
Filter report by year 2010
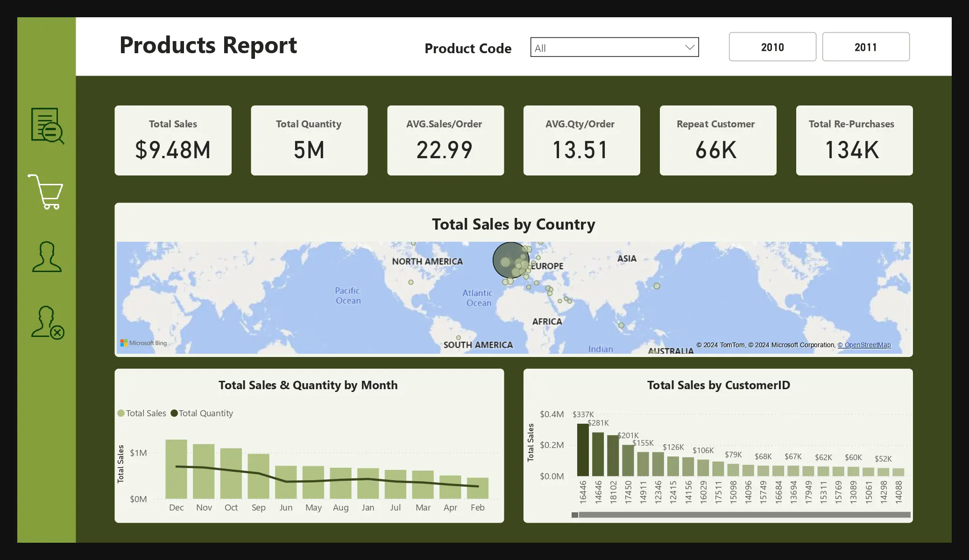coord(772,47)
